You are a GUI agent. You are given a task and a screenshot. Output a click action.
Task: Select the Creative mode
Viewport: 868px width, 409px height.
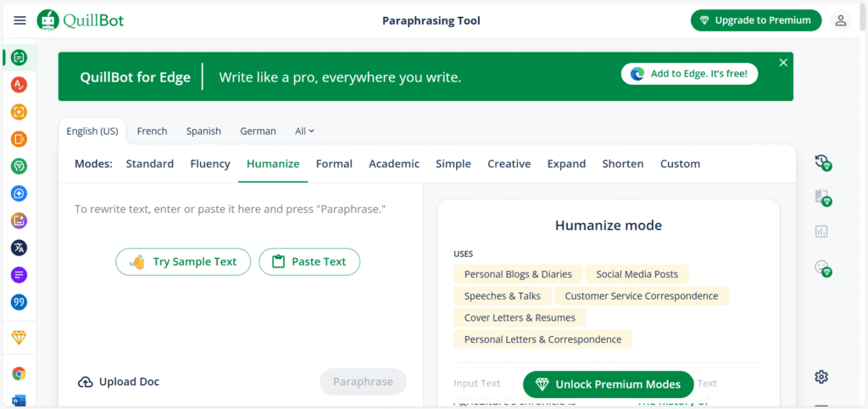pos(509,164)
